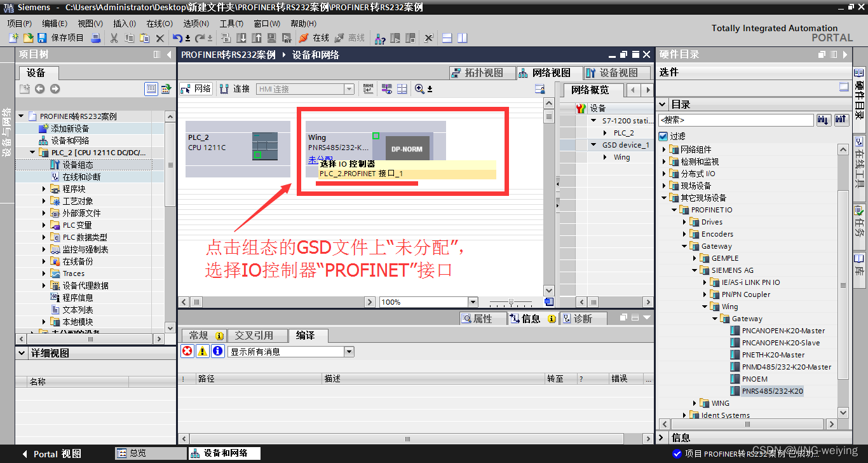This screenshot has height=463, width=868.
Task: Click the Paste clipboard icon
Action: [144, 38]
